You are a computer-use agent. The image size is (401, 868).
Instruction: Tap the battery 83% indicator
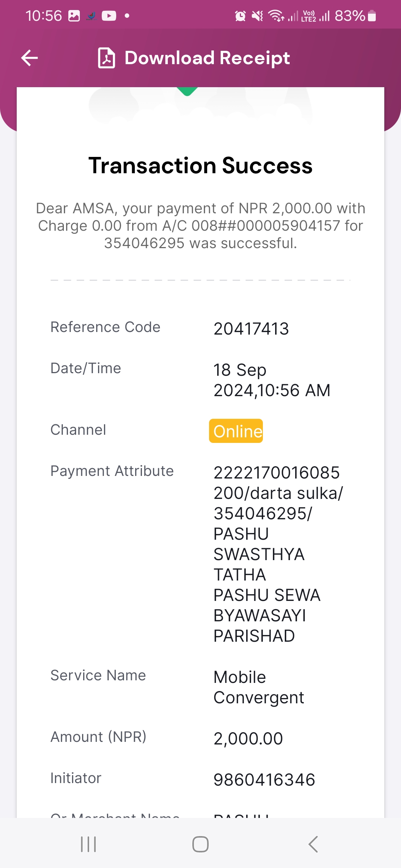[355, 16]
